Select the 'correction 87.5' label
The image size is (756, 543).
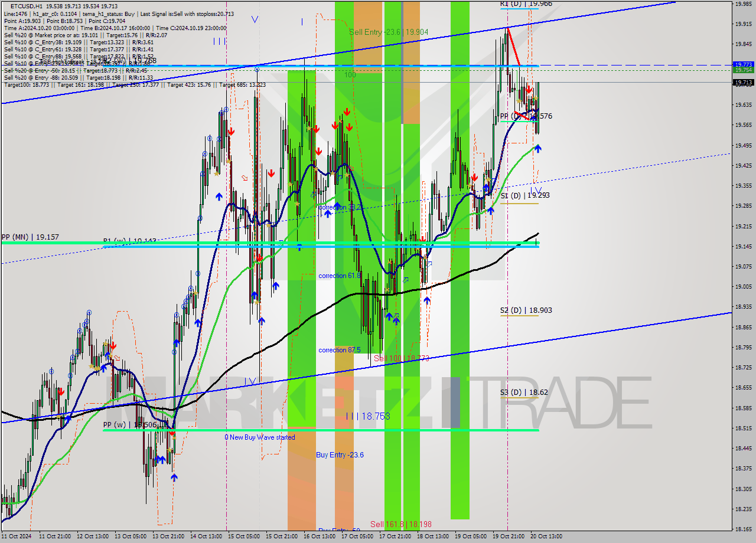[340, 350]
